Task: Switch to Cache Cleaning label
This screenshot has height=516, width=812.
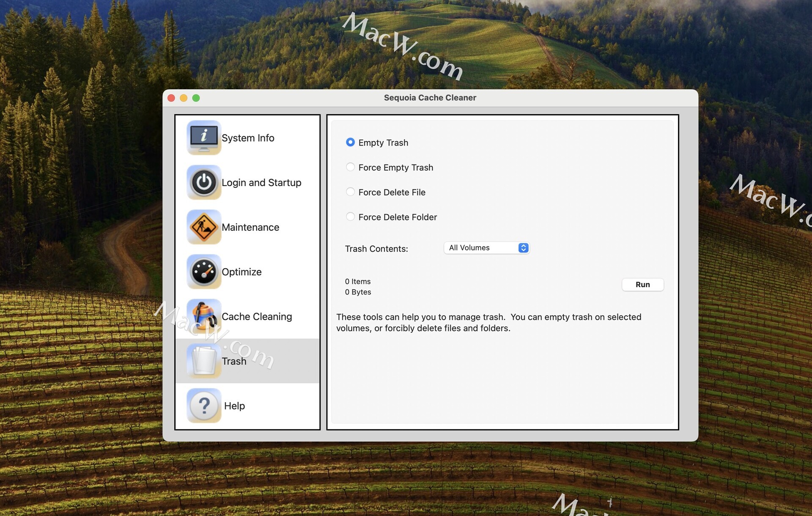Action: click(x=257, y=316)
